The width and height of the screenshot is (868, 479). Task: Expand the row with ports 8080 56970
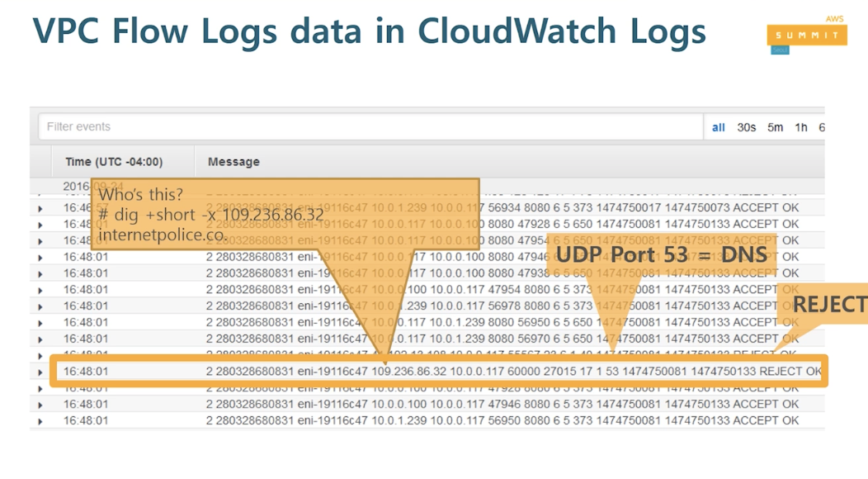click(x=40, y=339)
